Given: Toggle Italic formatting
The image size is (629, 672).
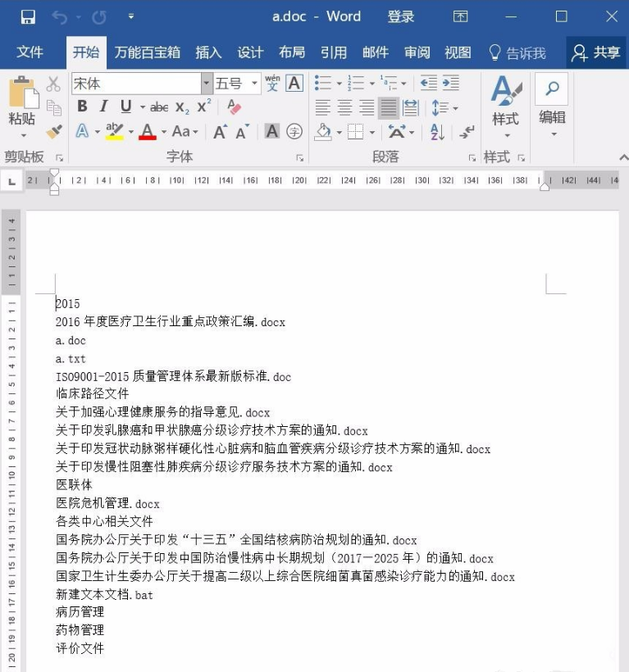Looking at the screenshot, I should tap(104, 107).
